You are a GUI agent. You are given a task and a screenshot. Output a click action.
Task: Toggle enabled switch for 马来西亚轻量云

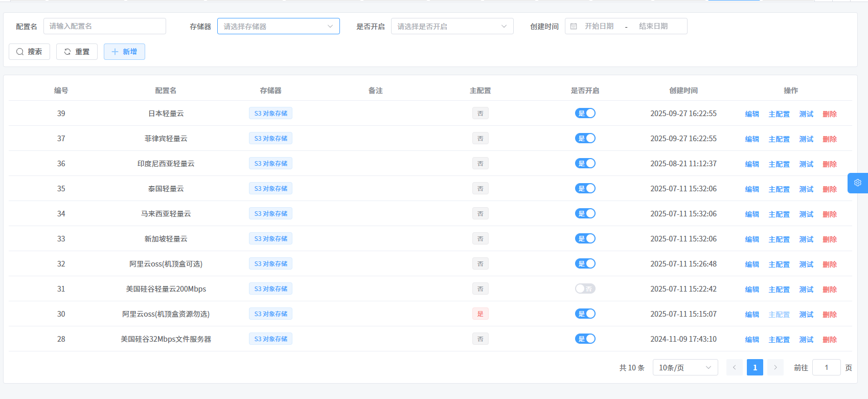585,213
